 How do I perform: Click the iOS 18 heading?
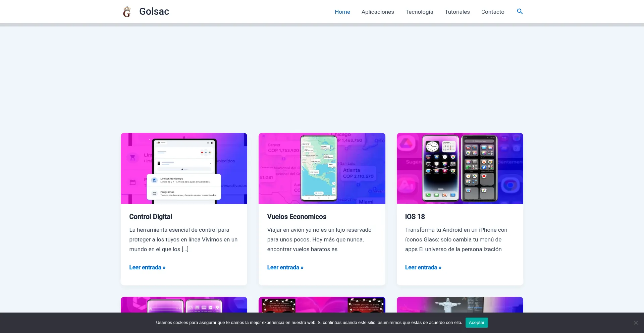pyautogui.click(x=415, y=217)
